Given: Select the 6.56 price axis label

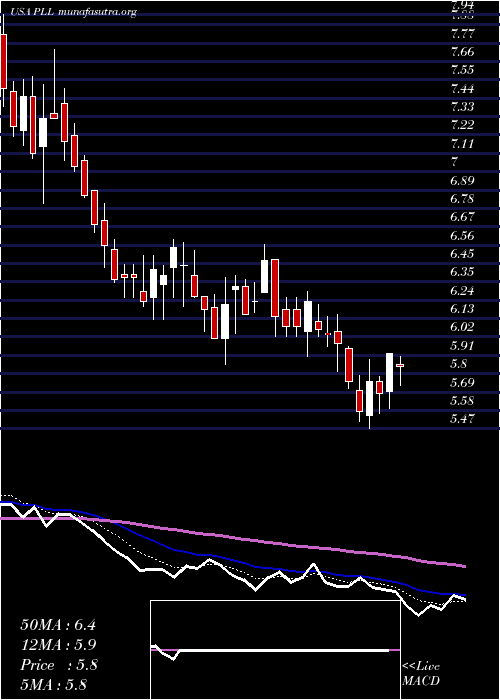Looking at the screenshot, I should pos(462,235).
